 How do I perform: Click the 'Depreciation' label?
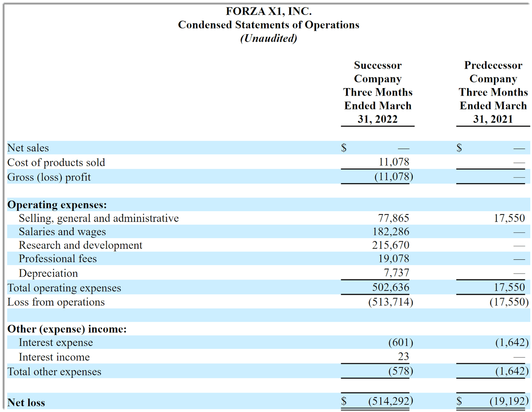point(48,273)
